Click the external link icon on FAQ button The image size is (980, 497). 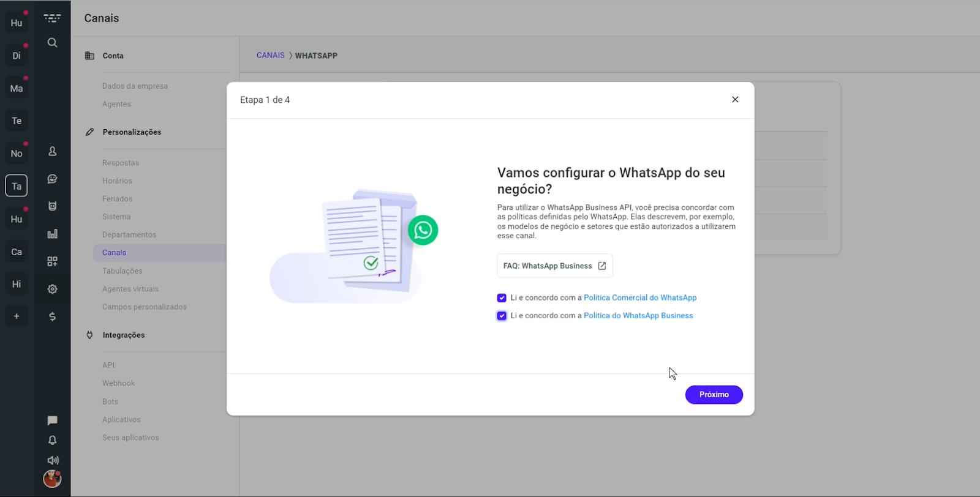tap(602, 266)
